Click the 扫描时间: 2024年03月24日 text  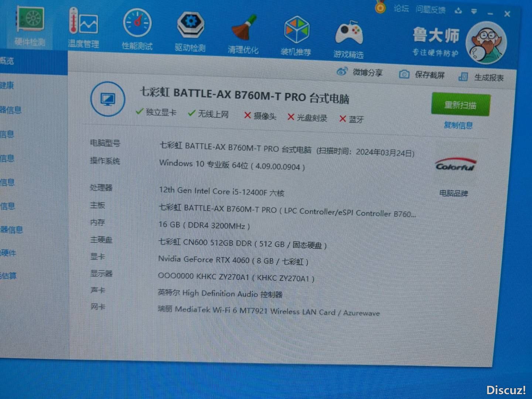[x=365, y=152]
